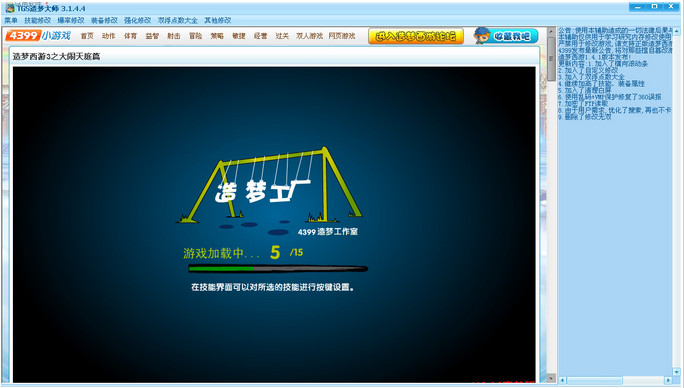Minimize the TGS造梦大师 window
The width and height of the screenshot is (684, 388).
(638, 7)
